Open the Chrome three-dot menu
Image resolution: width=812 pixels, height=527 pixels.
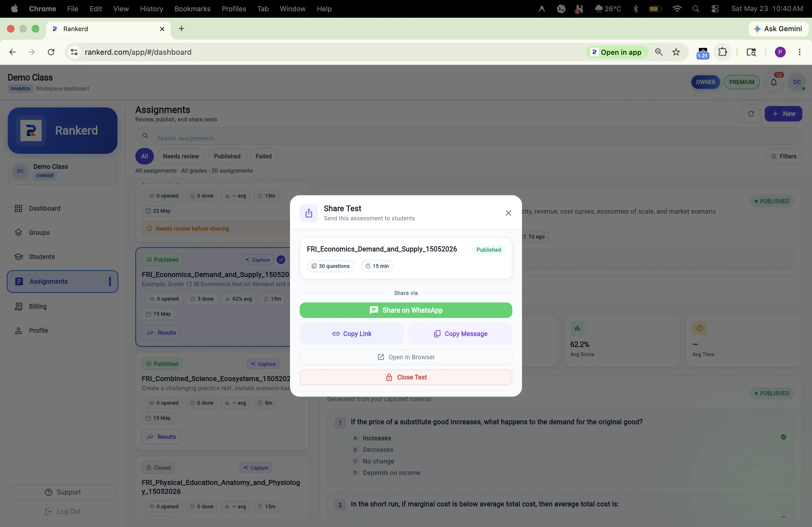pos(799,52)
